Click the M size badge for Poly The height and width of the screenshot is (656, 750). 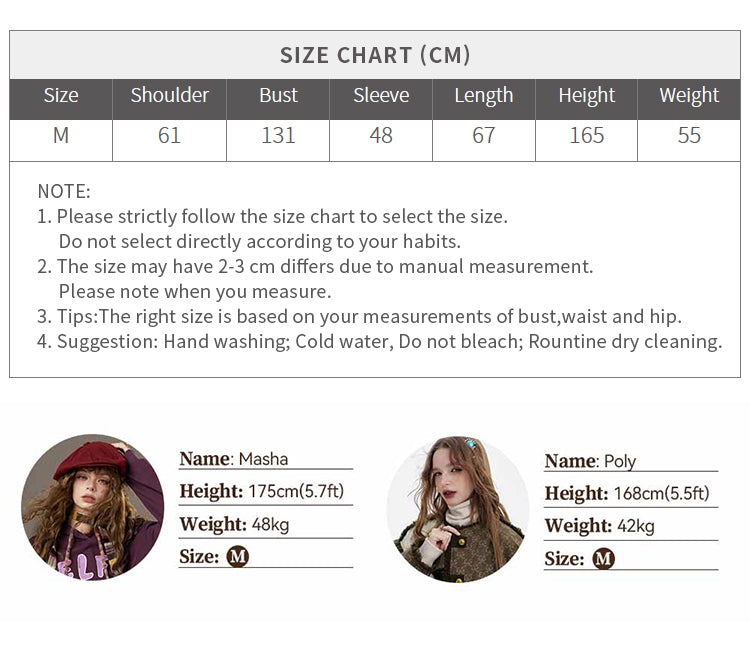pos(603,558)
